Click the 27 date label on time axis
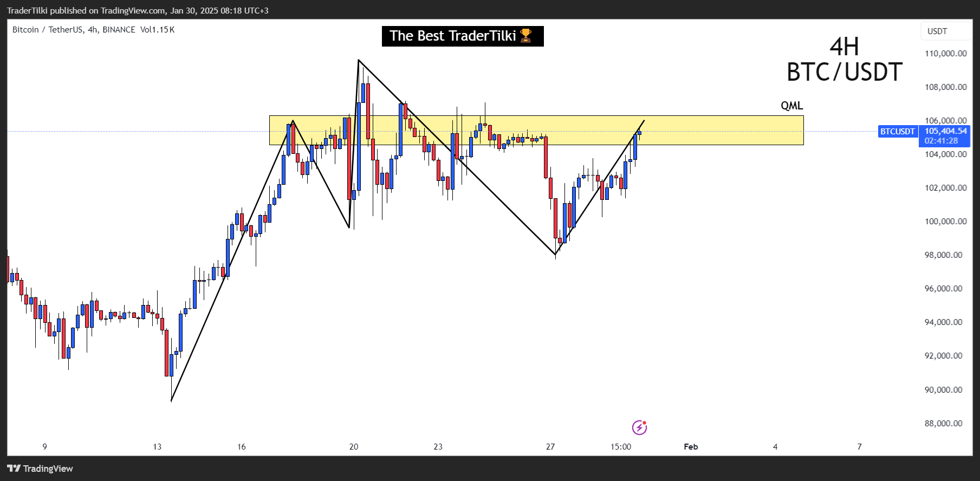 click(x=550, y=447)
